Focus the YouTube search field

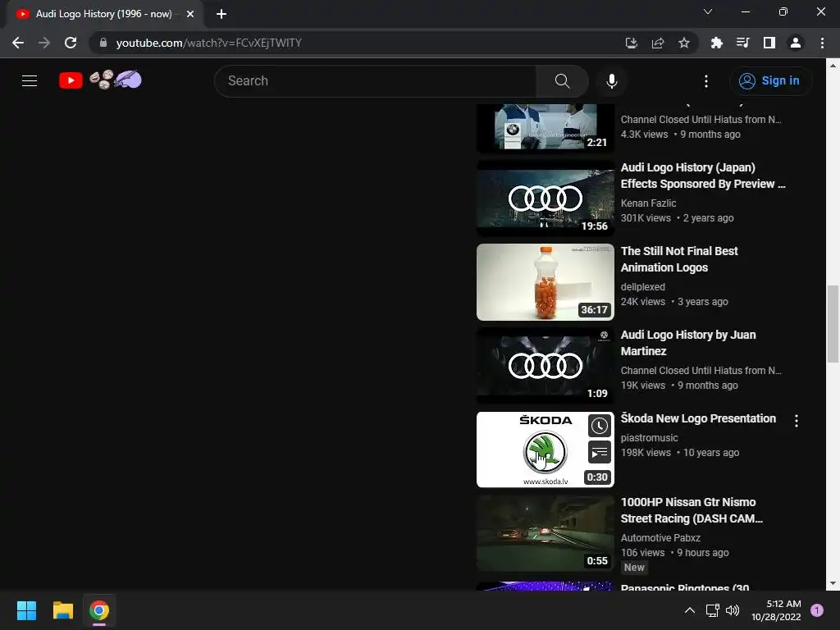[x=376, y=81]
